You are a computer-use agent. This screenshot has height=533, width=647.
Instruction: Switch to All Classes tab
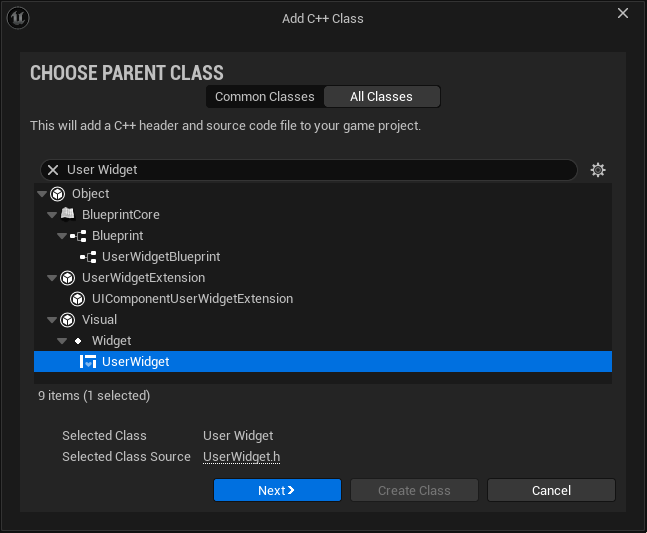[381, 97]
